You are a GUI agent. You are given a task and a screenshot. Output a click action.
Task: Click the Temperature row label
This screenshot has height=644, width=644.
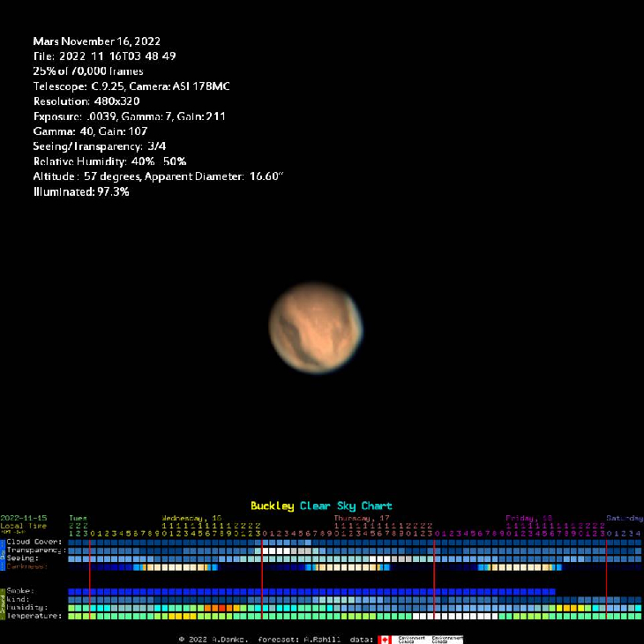coord(34,616)
